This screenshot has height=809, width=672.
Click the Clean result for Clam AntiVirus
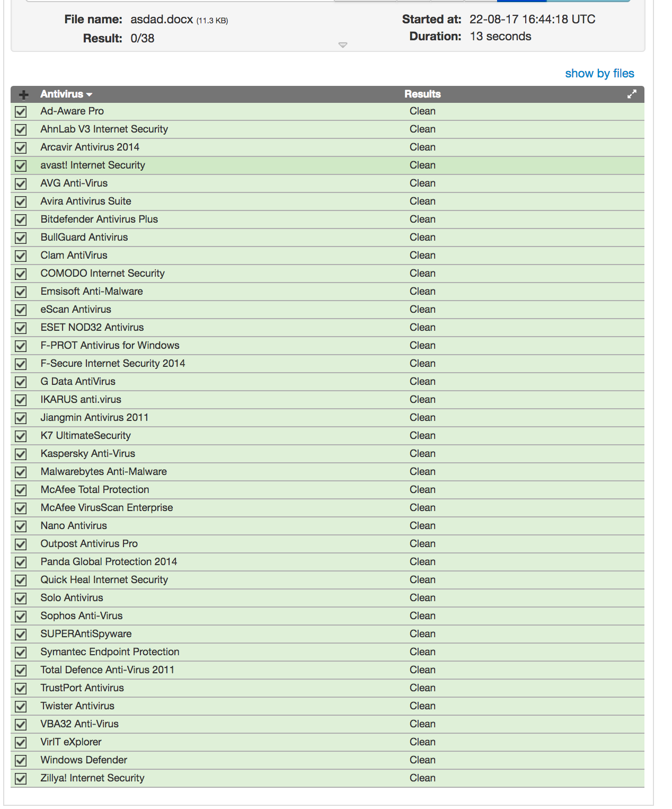click(422, 255)
